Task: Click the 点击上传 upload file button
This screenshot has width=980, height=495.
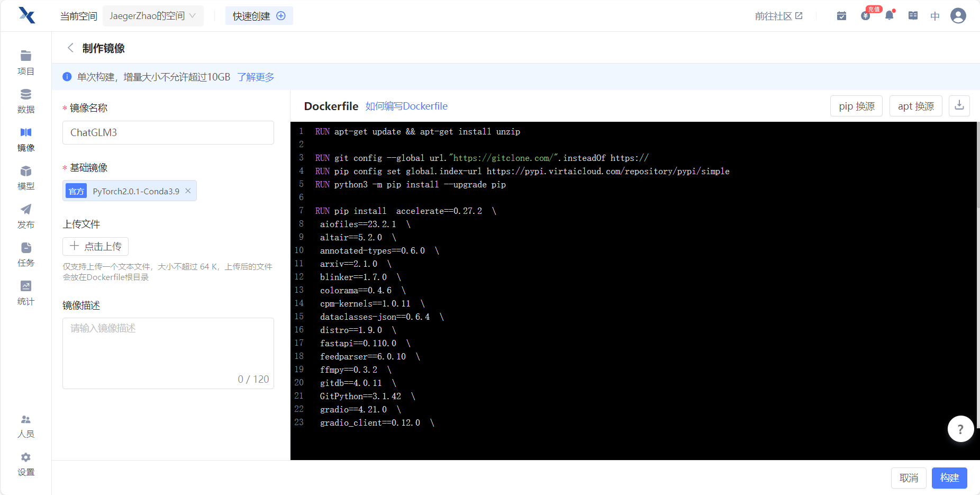Action: (95, 246)
